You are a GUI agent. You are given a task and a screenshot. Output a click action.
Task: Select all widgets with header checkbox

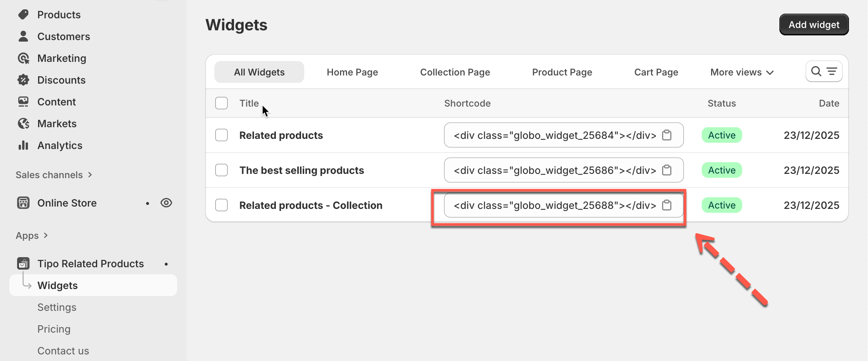coord(221,103)
